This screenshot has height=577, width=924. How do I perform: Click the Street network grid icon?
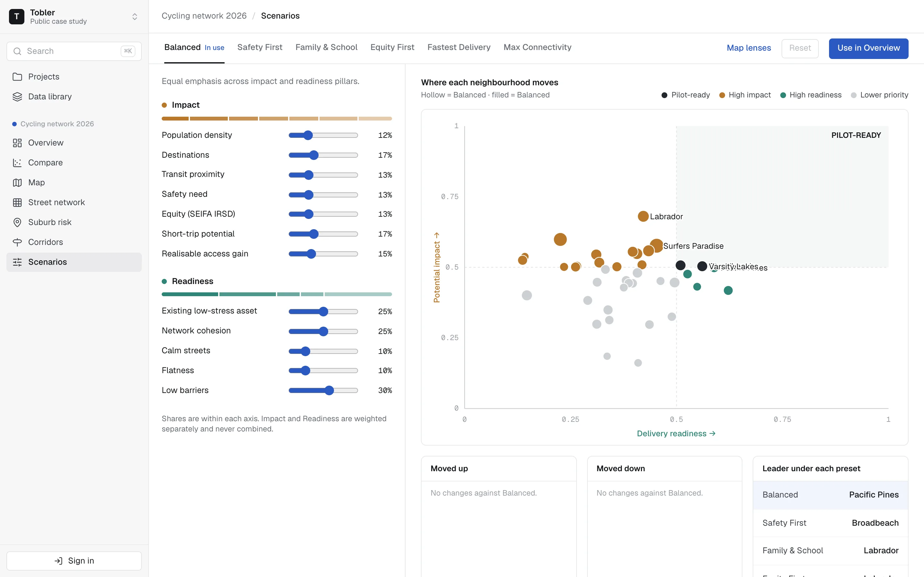click(17, 202)
